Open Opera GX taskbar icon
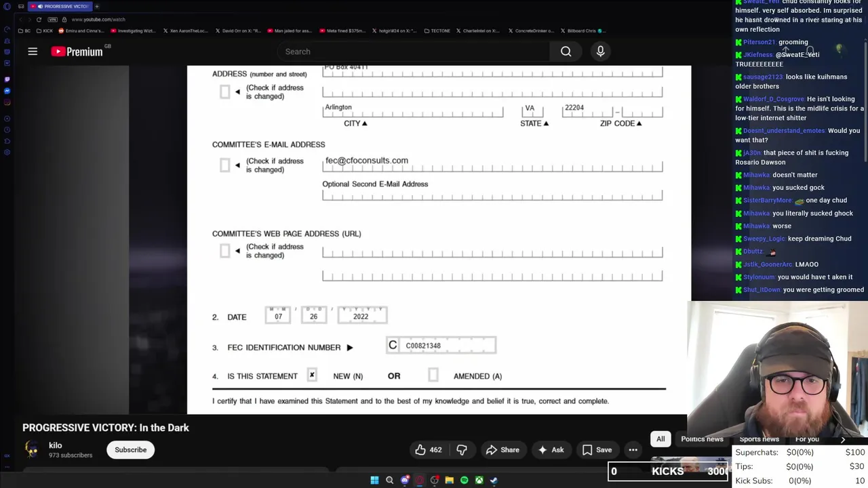Screen dimensions: 868x488 419,480
